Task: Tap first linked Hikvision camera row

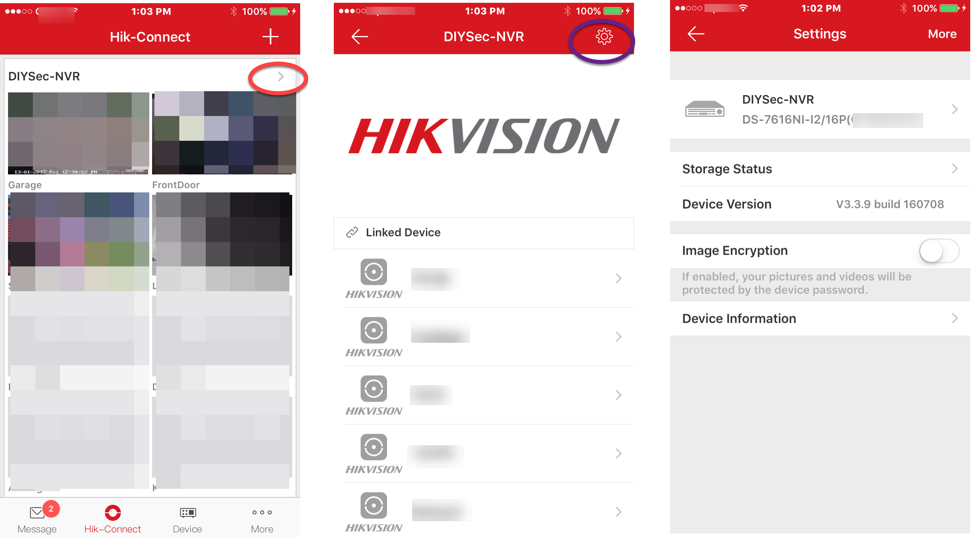Action: [x=484, y=278]
